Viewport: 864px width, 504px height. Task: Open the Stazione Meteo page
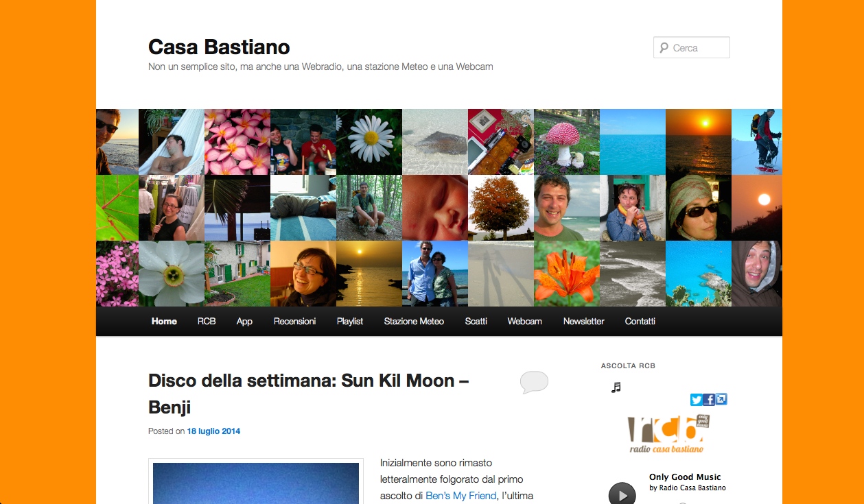coord(414,321)
